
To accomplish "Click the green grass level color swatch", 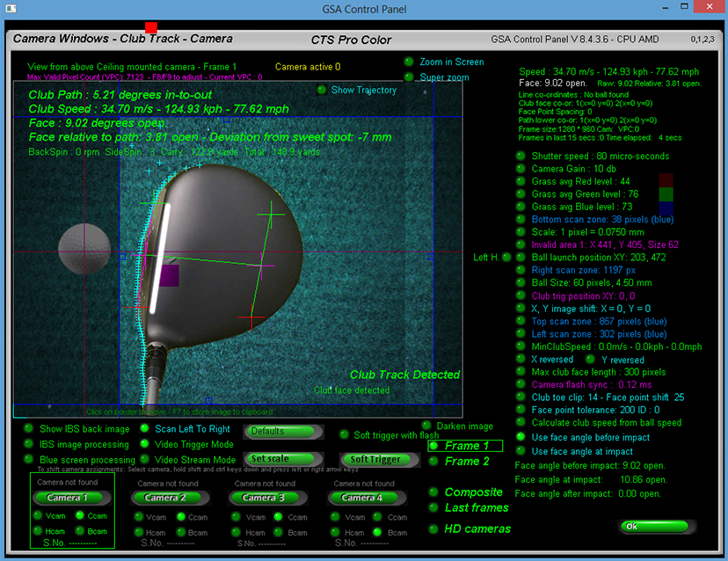I will tap(666, 194).
